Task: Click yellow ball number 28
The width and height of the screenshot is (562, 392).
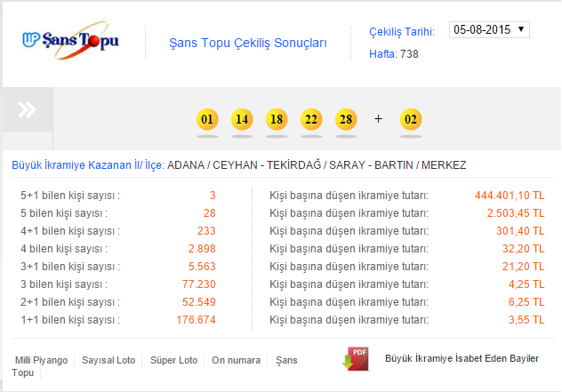Action: [346, 119]
